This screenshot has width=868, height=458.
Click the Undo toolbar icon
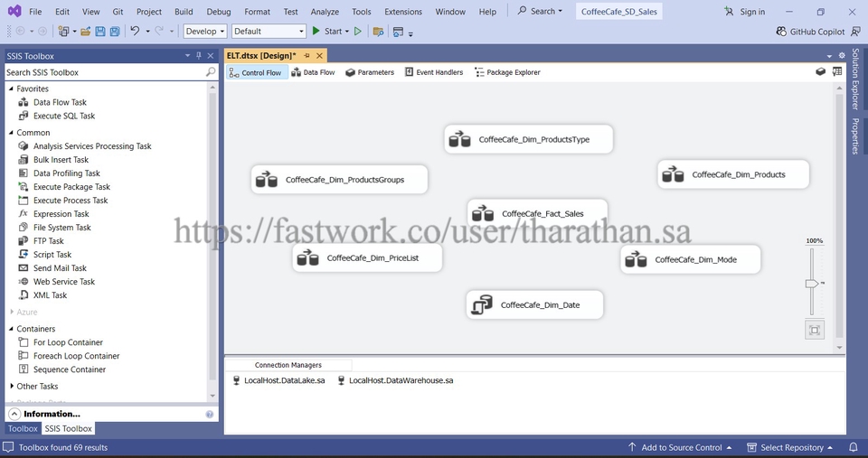tap(135, 32)
